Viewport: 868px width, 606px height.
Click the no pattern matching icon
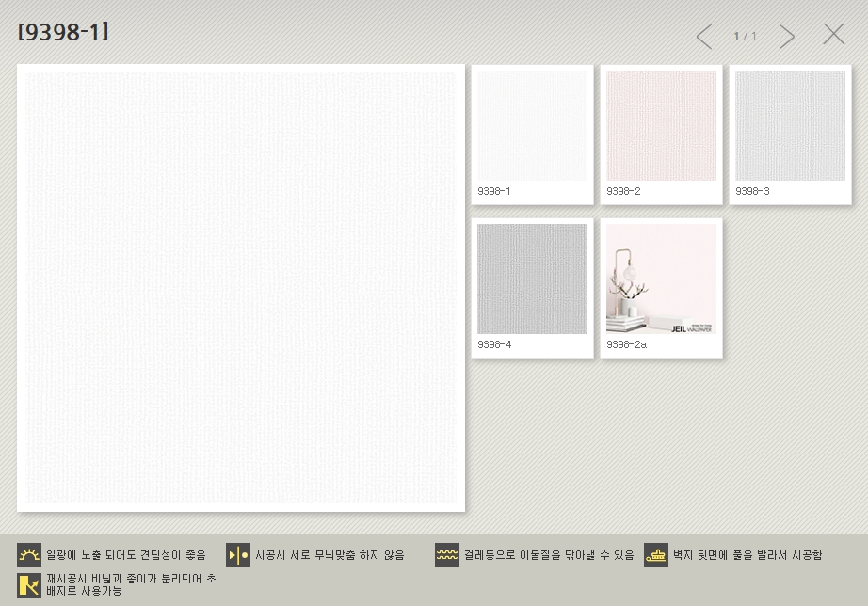238,555
